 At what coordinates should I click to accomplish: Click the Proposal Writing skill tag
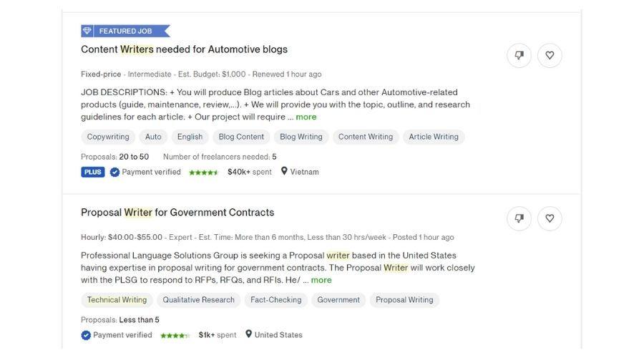[404, 300]
